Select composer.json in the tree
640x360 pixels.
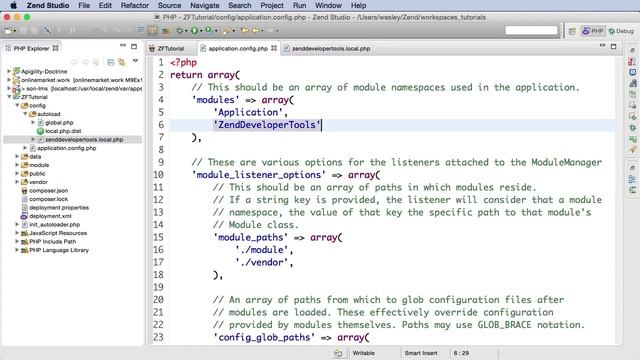(48, 191)
